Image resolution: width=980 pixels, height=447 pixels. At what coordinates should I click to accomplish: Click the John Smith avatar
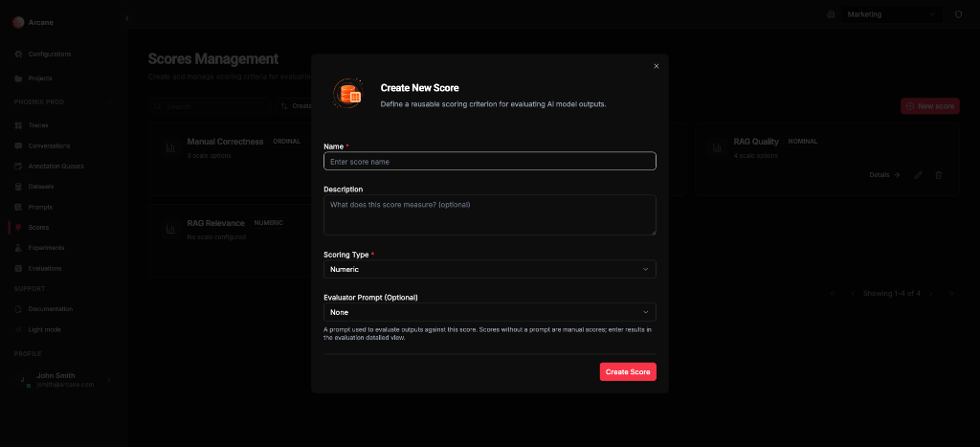click(x=24, y=379)
